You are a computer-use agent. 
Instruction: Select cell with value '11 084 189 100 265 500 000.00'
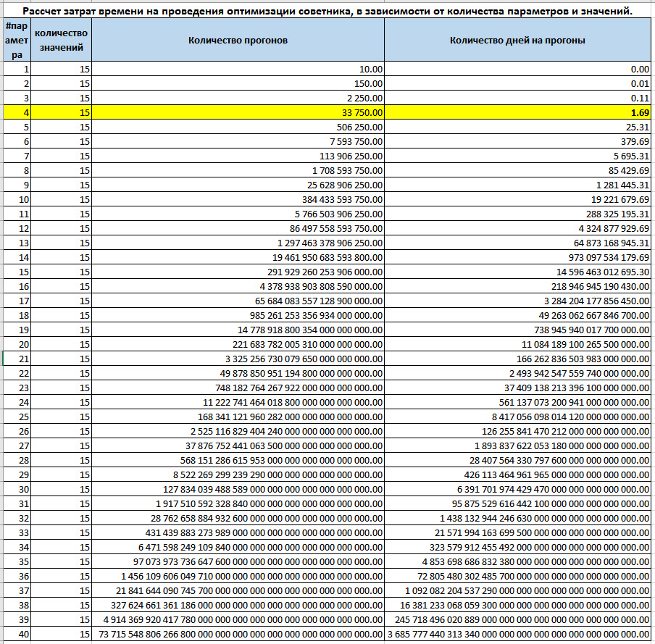tap(517, 344)
